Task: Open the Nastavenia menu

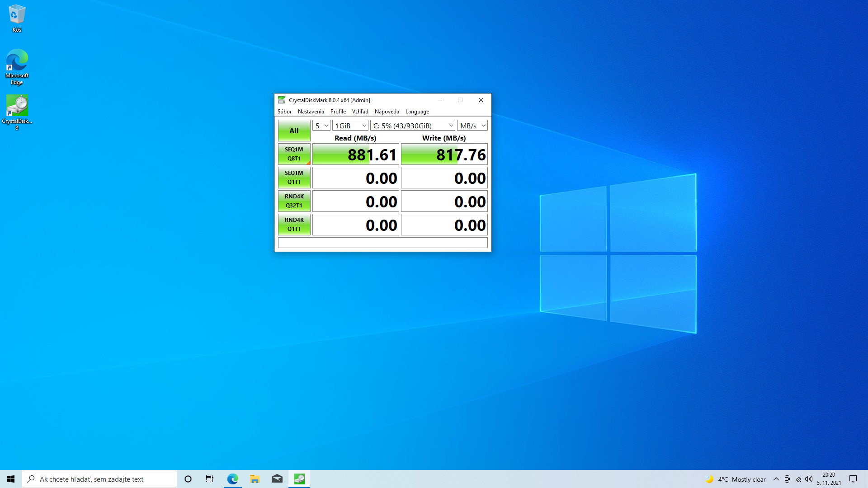Action: point(311,112)
